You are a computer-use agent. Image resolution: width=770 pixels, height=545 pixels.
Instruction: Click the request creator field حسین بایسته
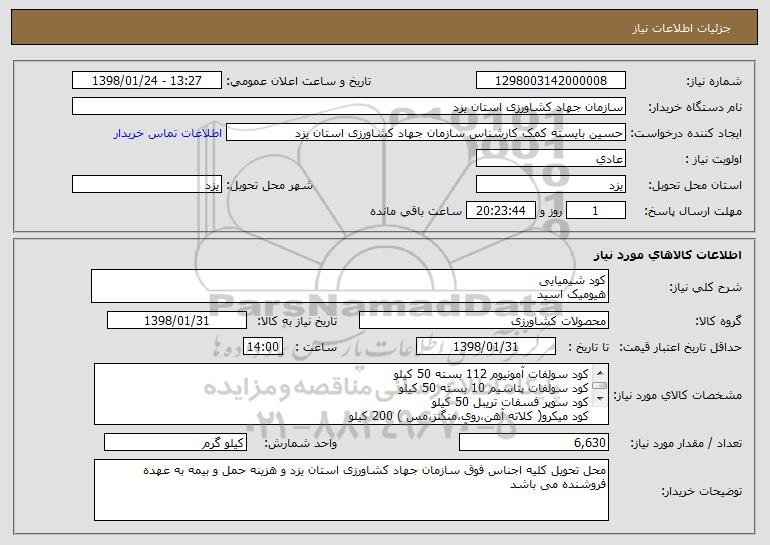pyautogui.click(x=426, y=132)
